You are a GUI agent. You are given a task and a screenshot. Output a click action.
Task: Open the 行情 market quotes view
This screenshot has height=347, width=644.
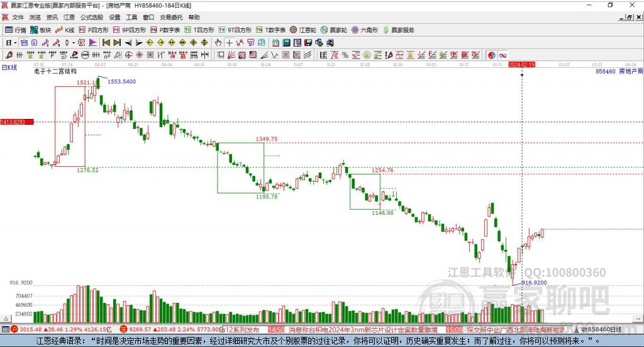[x=16, y=30]
